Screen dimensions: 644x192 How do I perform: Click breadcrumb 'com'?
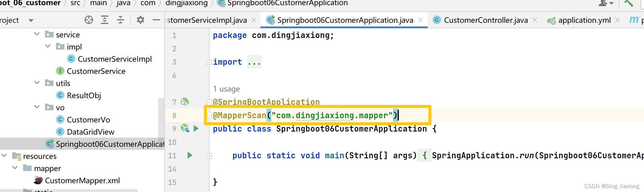click(148, 3)
